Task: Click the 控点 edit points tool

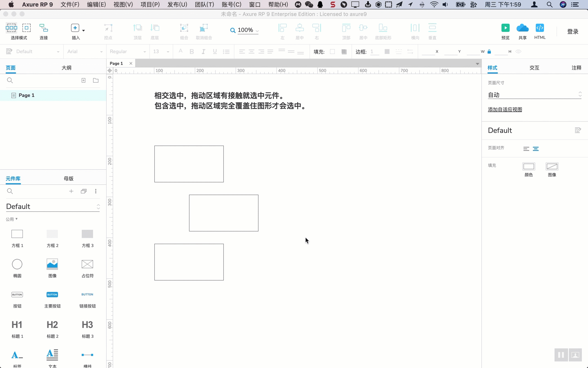Action: click(x=108, y=28)
